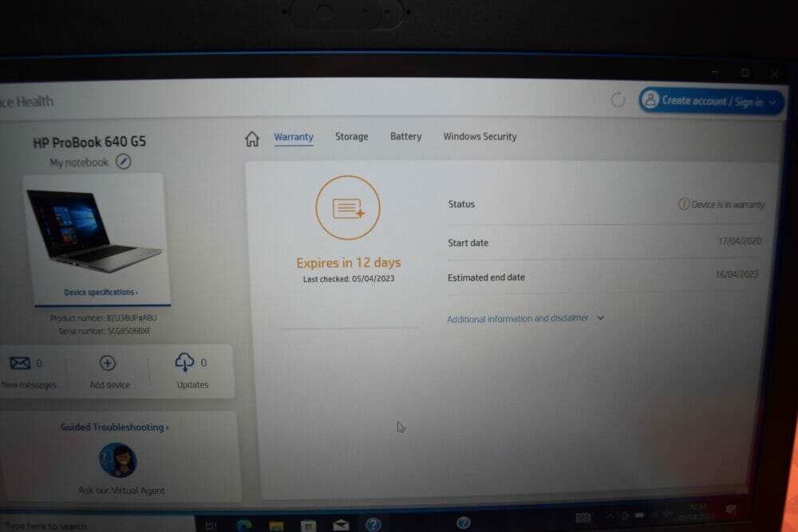Click the Expires in 12 days text
The width and height of the screenshot is (798, 532).
tap(349, 263)
